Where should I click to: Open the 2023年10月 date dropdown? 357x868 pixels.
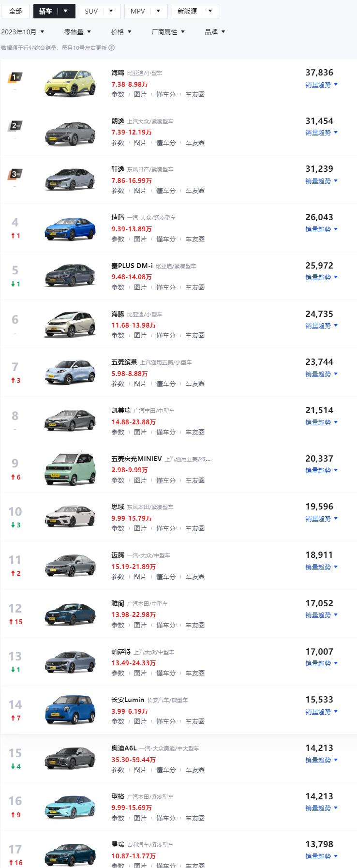click(x=23, y=32)
